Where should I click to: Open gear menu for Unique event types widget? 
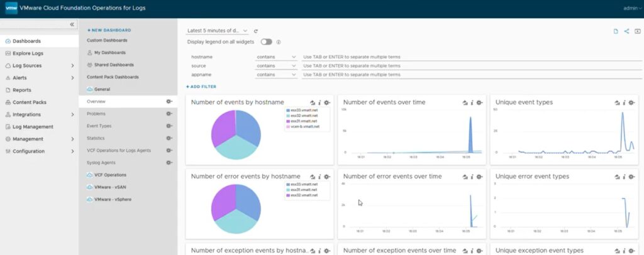point(632,102)
